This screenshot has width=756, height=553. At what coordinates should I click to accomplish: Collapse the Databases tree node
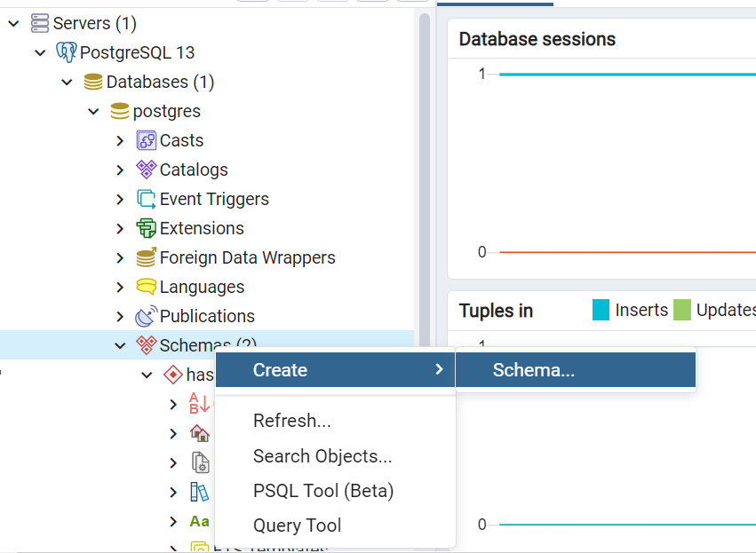67,81
